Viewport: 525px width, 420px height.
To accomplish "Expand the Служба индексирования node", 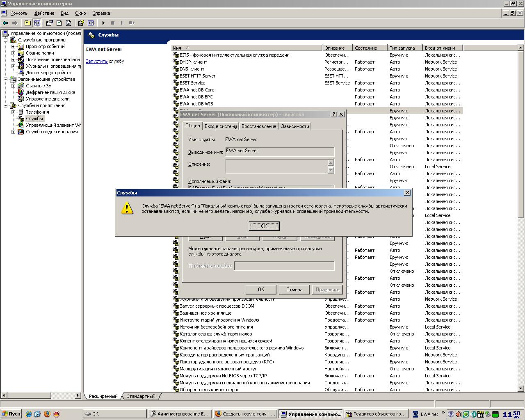I will click(13, 132).
